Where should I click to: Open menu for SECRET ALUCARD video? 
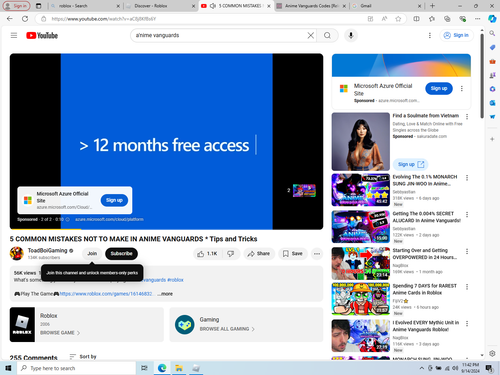[x=467, y=214]
